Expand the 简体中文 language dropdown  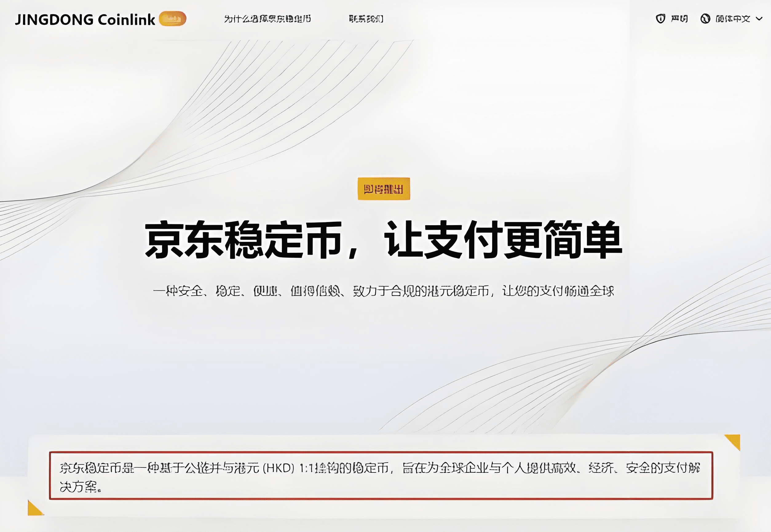pos(732,19)
